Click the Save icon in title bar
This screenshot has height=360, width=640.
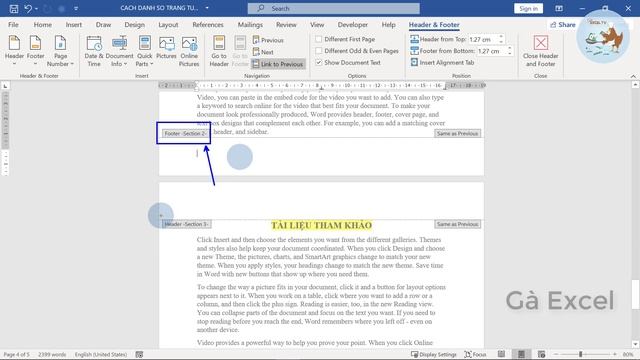(x=14, y=9)
